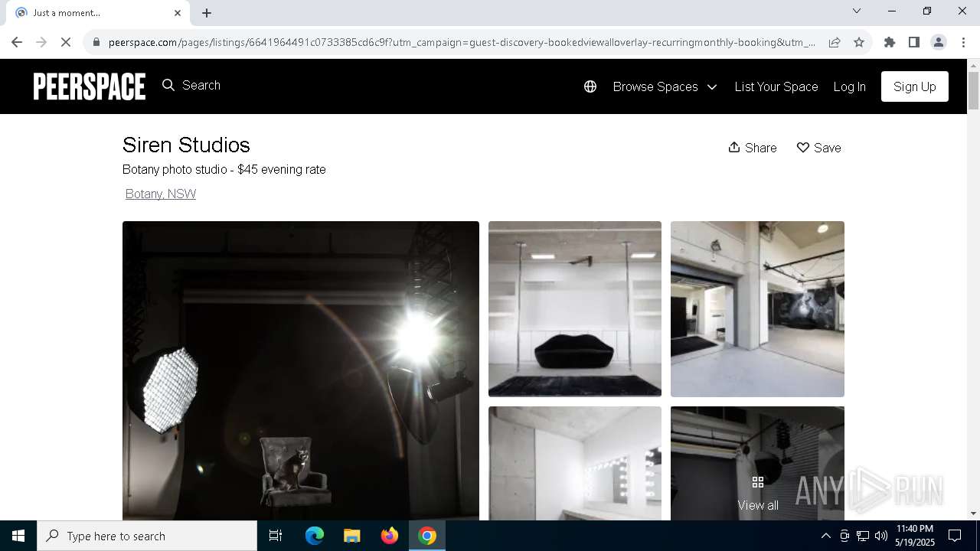Launch Firefox from the taskbar
Viewport: 980px width, 551px height.
390,536
